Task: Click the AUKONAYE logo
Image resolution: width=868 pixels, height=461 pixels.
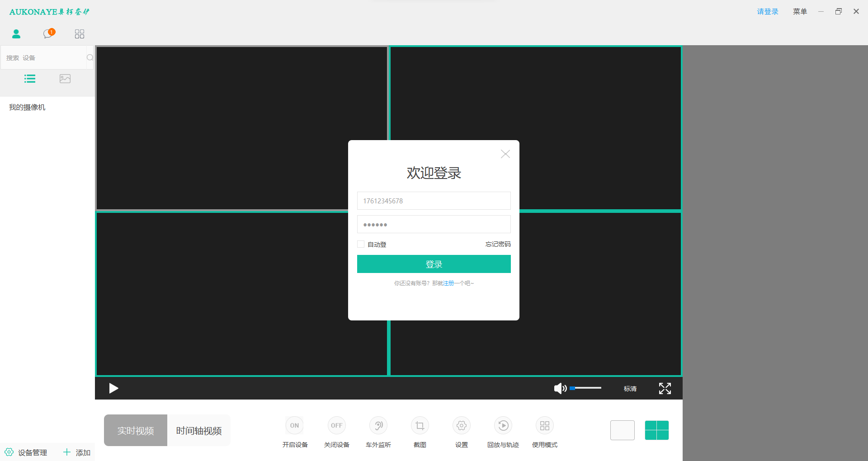Action: coord(49,12)
